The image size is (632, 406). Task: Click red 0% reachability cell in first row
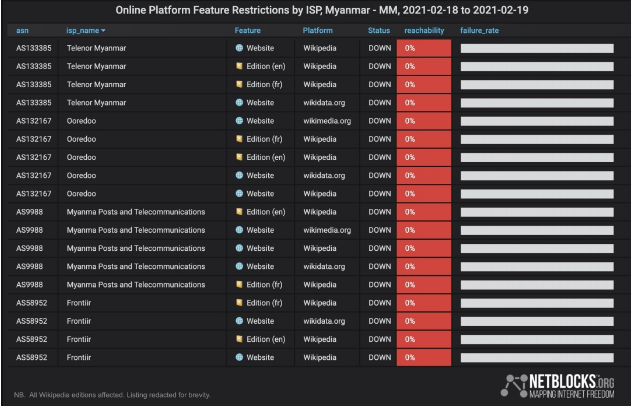[424, 48]
